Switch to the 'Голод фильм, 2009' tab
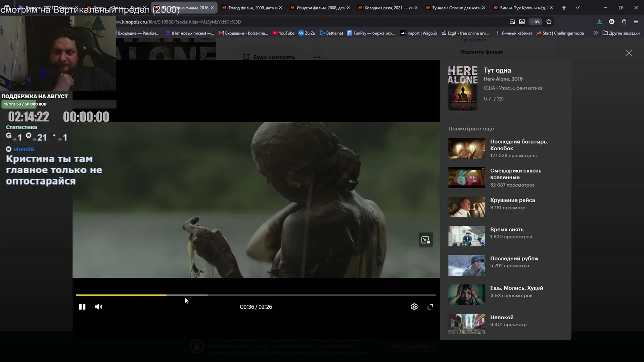 (252, 8)
